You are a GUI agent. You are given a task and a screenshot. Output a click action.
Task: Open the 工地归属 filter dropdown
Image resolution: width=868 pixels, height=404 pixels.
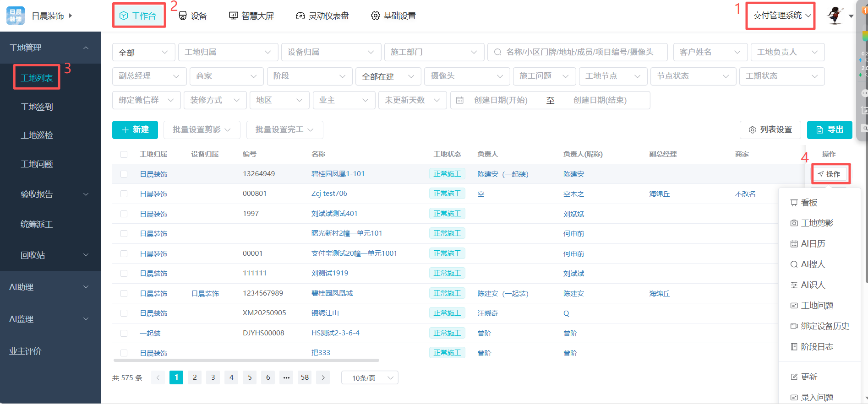(x=228, y=52)
